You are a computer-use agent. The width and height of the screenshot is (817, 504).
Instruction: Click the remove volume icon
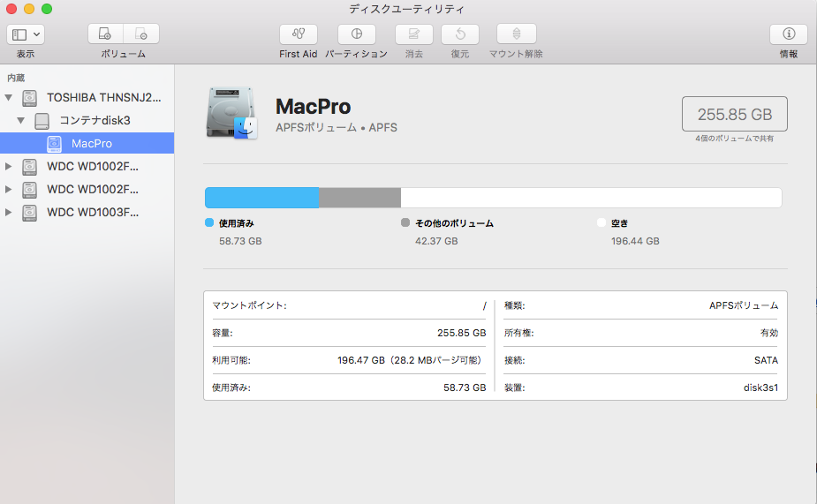pyautogui.click(x=141, y=34)
